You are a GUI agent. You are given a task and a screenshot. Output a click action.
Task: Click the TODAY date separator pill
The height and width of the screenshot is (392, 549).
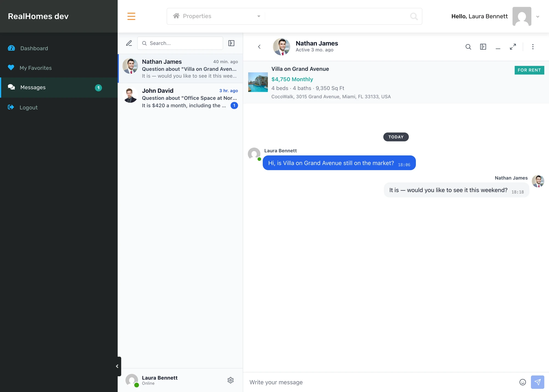pyautogui.click(x=396, y=137)
